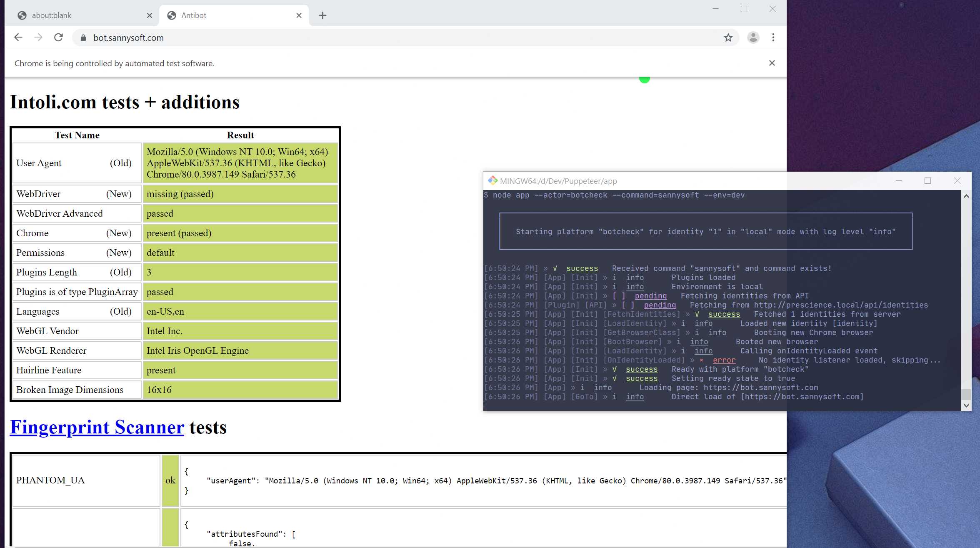Dismiss the automated test software infobar
This screenshot has width=980, height=548.
772,63
